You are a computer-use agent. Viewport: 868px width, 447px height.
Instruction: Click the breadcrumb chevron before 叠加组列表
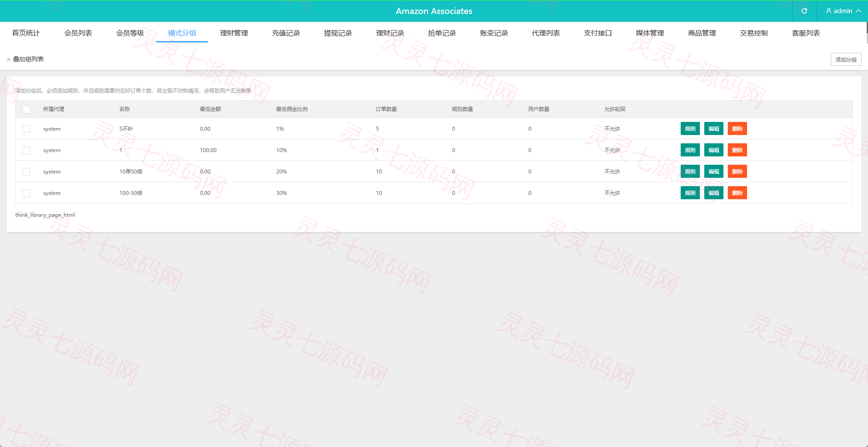click(9, 59)
